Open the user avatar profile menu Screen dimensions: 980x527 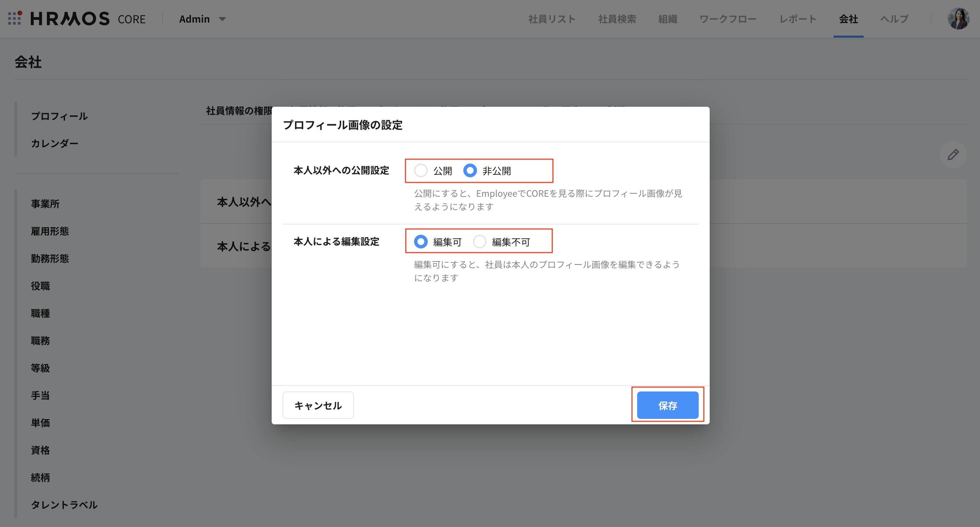tap(958, 18)
